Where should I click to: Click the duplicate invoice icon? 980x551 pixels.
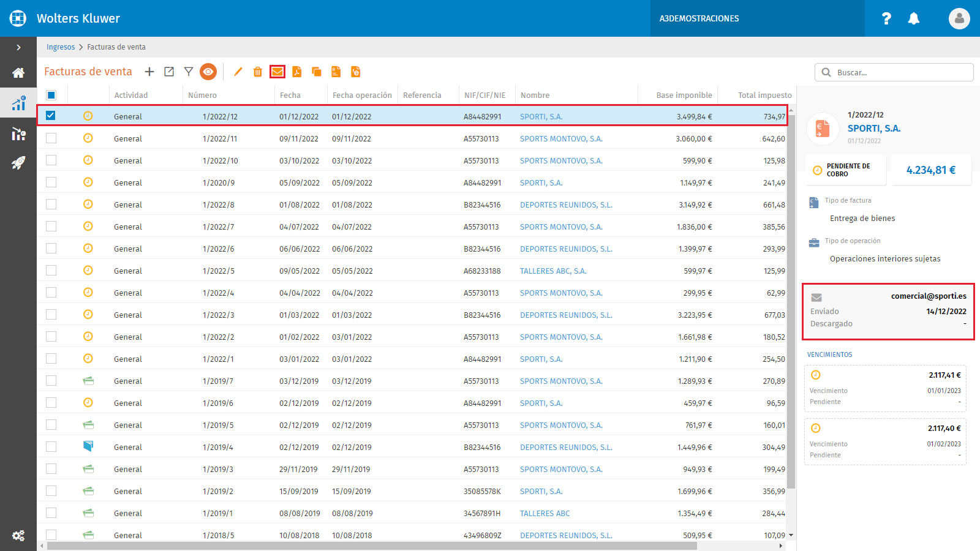(x=317, y=72)
